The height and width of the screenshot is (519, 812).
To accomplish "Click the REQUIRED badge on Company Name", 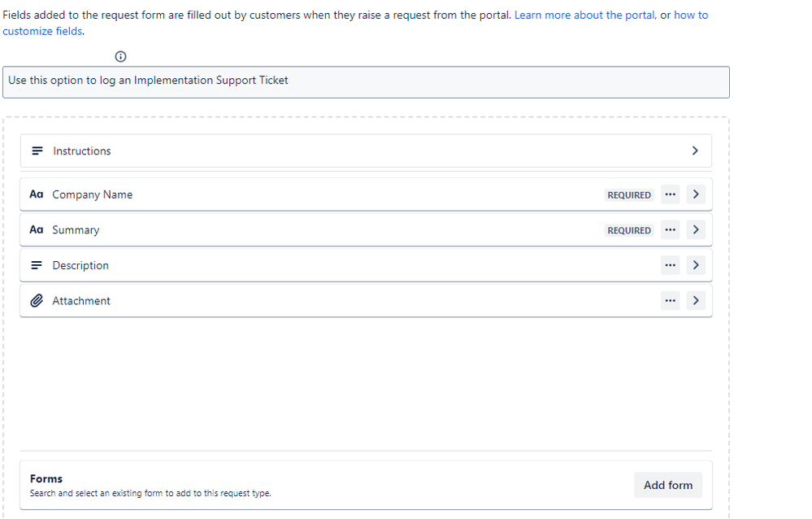I will click(629, 195).
